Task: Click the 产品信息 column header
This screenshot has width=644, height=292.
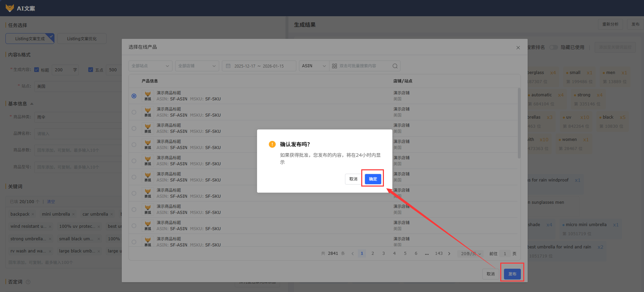Action: coord(150,81)
